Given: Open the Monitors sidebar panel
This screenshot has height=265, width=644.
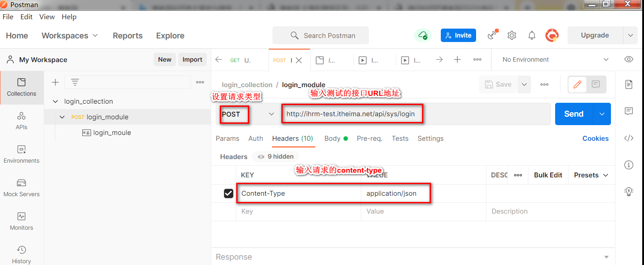Looking at the screenshot, I should (x=21, y=222).
